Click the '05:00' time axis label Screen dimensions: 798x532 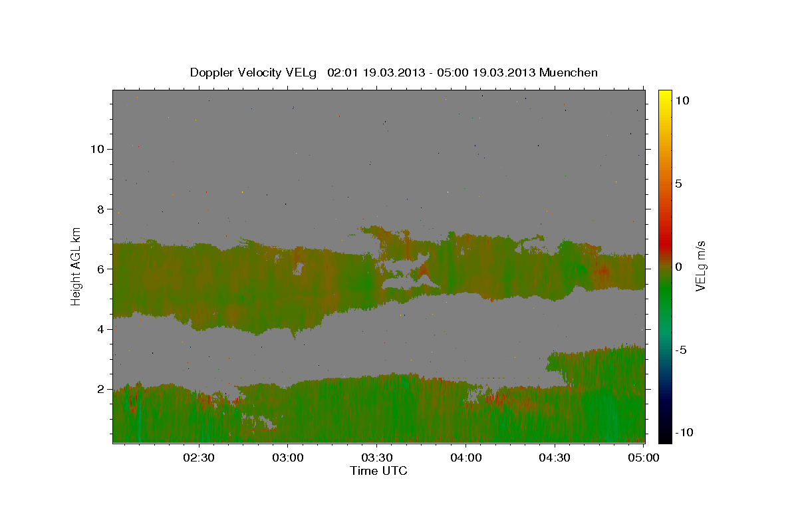tap(643, 458)
